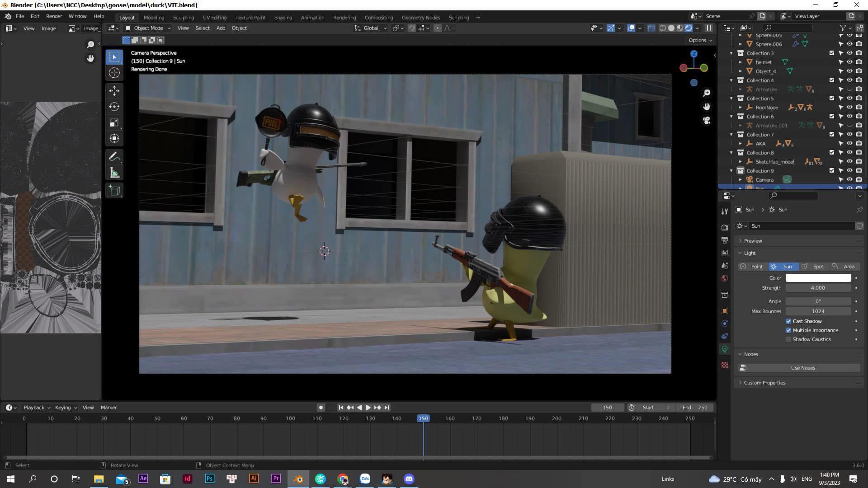868x488 pixels.
Task: Play the animation forward
Action: click(x=368, y=408)
